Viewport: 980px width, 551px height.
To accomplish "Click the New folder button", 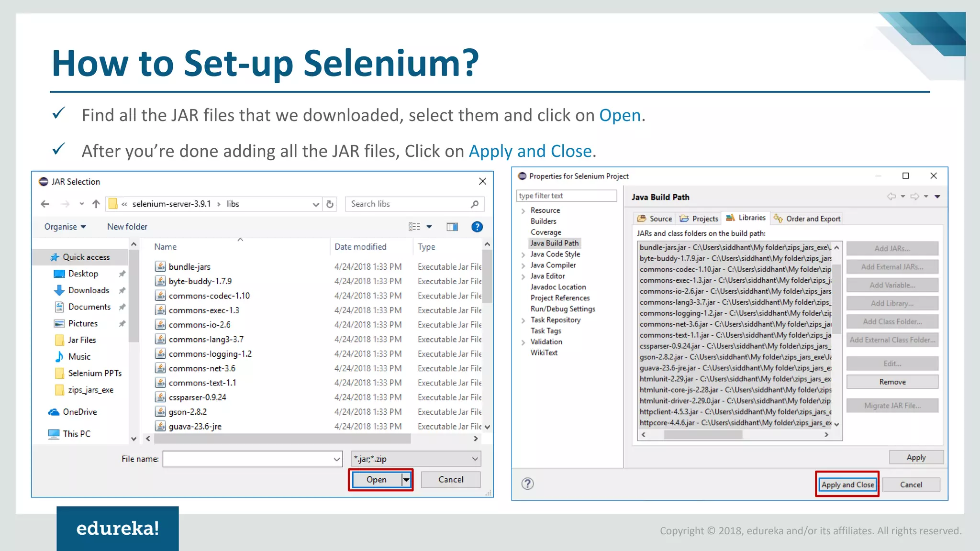I will (x=127, y=227).
